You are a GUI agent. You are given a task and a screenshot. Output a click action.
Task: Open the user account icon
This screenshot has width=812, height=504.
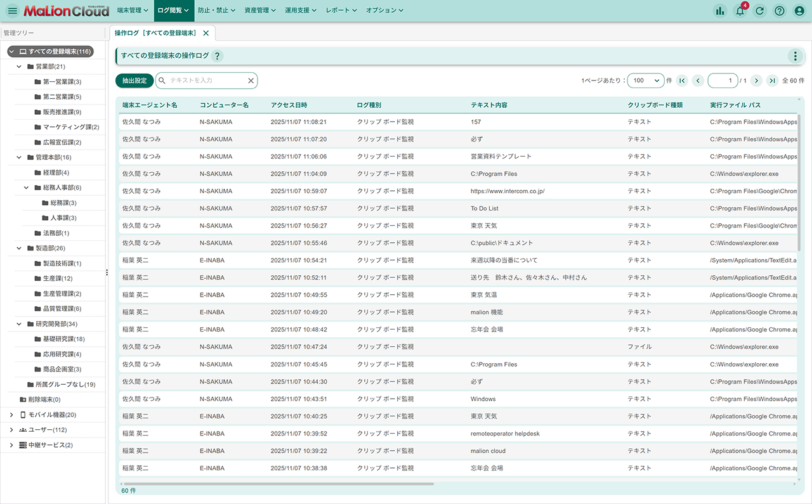tap(799, 11)
